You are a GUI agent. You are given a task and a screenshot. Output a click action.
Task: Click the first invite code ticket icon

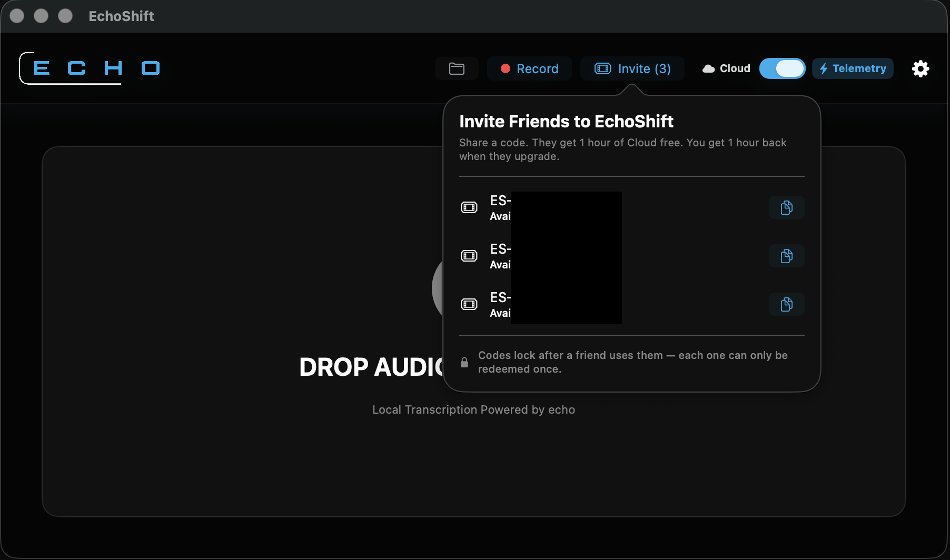coord(469,207)
